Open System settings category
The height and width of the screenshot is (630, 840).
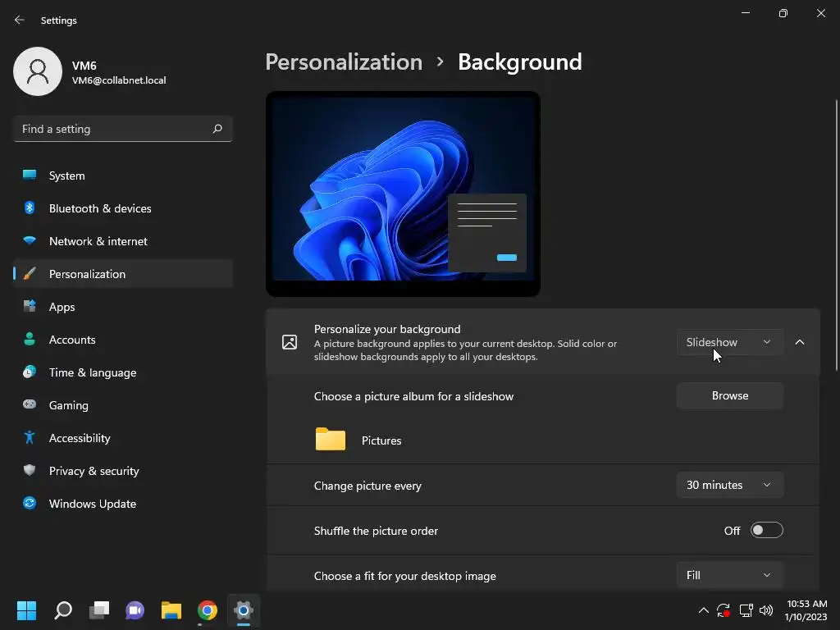pos(123,176)
